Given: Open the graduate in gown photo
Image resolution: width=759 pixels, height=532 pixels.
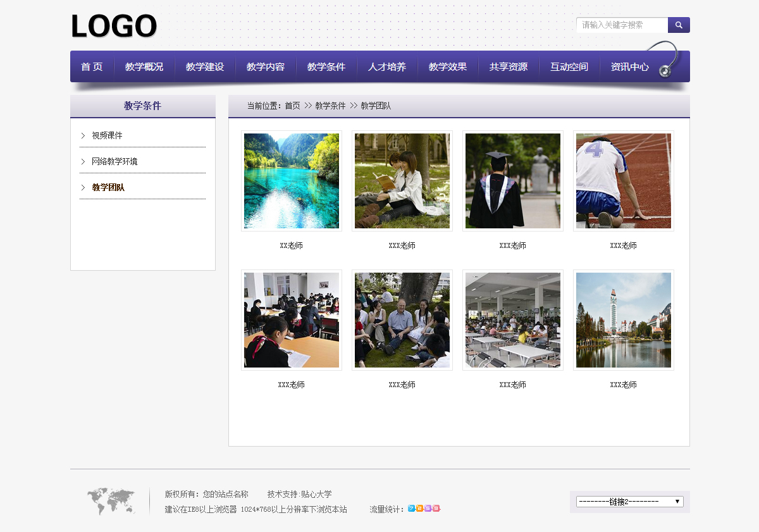Looking at the screenshot, I should pos(513,181).
